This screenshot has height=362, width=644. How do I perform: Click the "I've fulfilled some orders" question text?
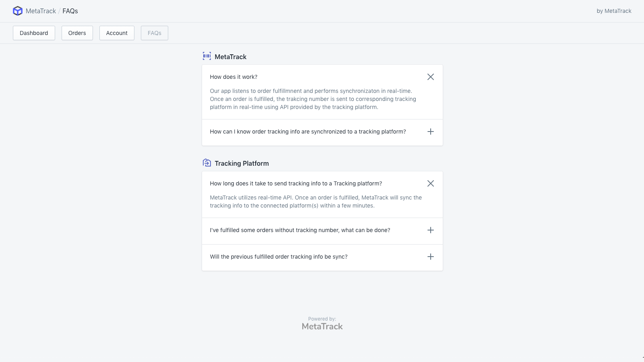click(300, 230)
